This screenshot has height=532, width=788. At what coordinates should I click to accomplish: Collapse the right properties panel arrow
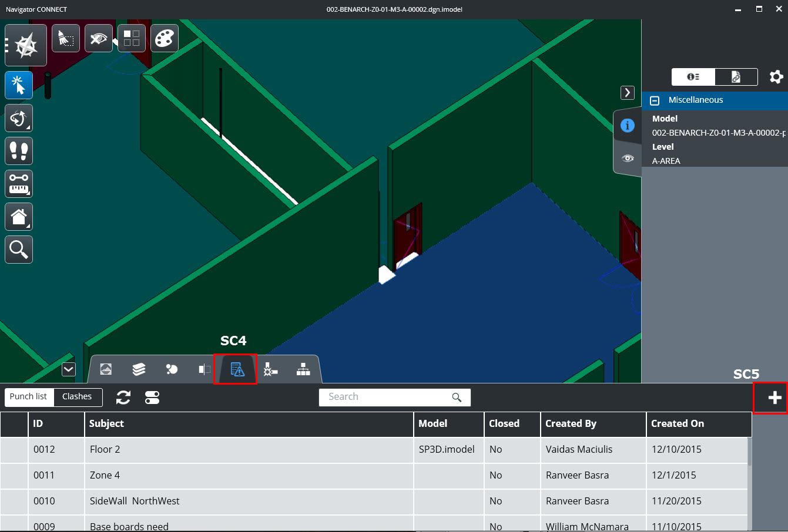point(628,93)
